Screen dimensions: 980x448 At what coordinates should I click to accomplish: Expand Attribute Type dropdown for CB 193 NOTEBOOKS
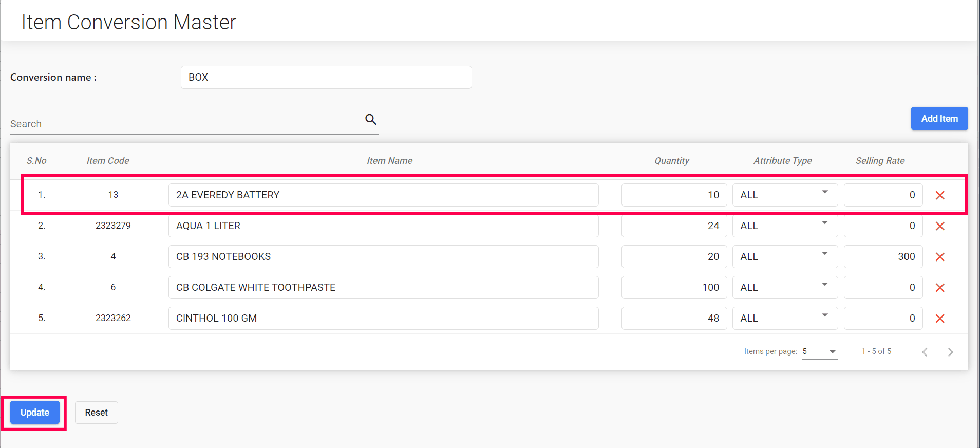coord(785,257)
